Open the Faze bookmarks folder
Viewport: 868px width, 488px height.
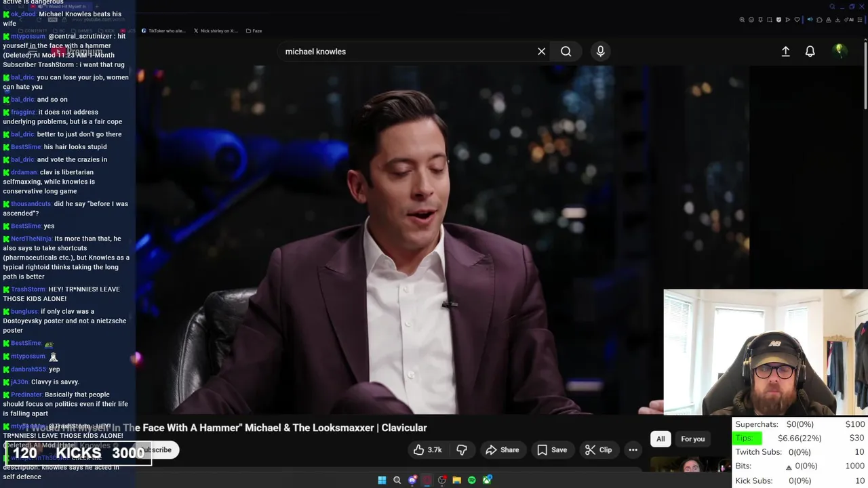click(254, 30)
